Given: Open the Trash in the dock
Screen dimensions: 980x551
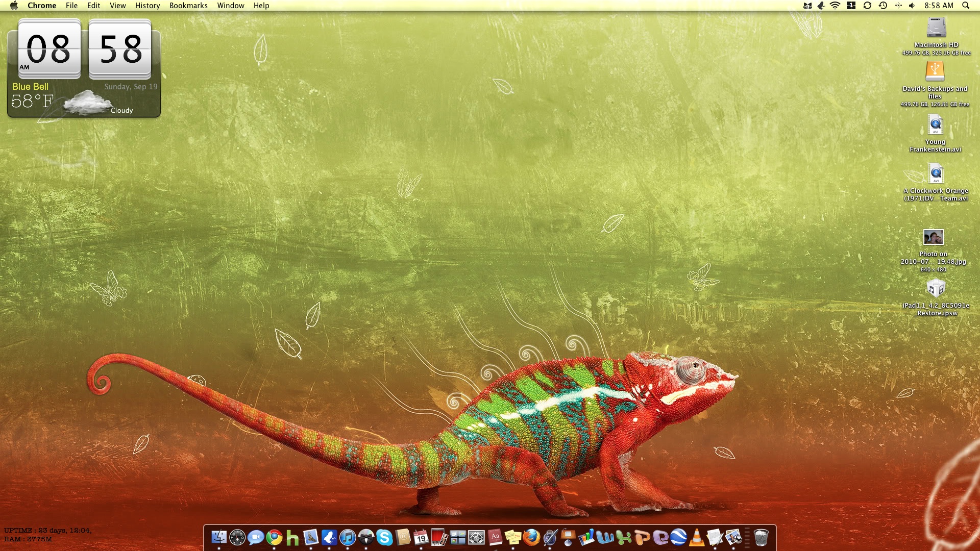Looking at the screenshot, I should pyautogui.click(x=761, y=537).
